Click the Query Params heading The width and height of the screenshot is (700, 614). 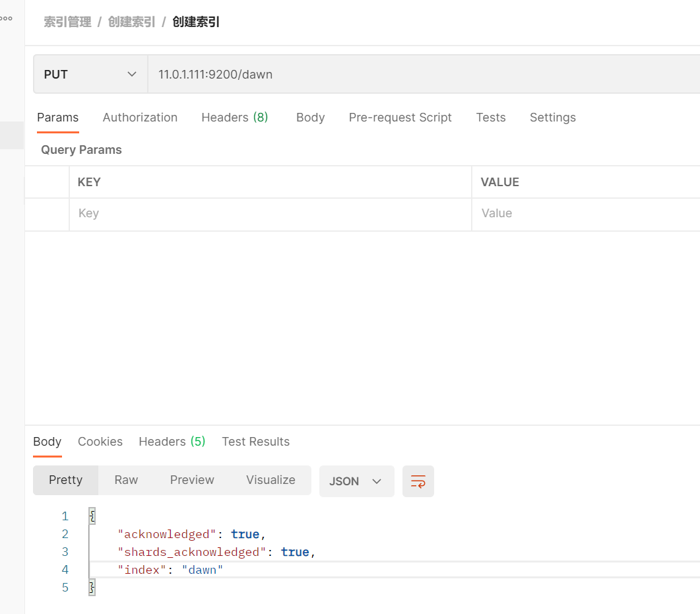(x=81, y=150)
